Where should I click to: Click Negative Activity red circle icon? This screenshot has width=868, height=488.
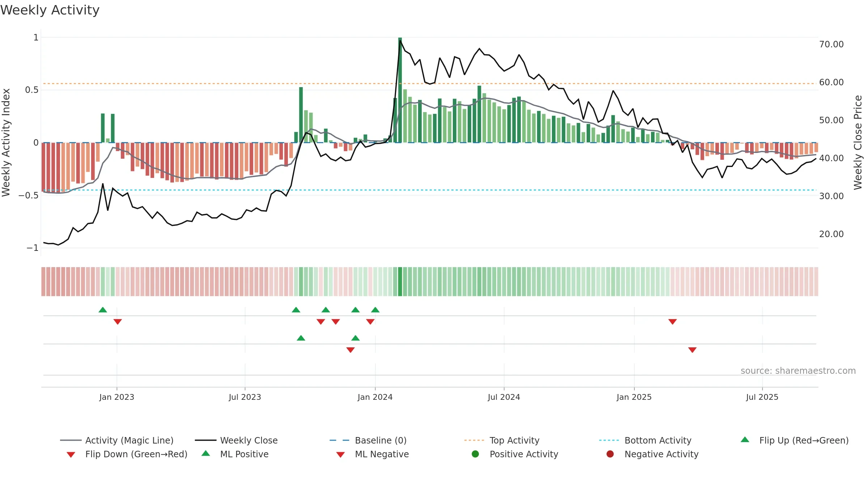point(610,454)
